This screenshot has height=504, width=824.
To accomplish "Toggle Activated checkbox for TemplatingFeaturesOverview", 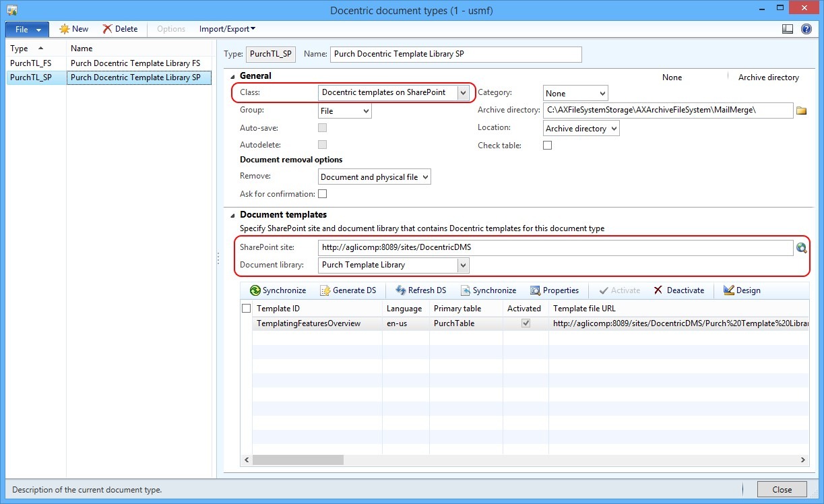I will pyautogui.click(x=526, y=323).
